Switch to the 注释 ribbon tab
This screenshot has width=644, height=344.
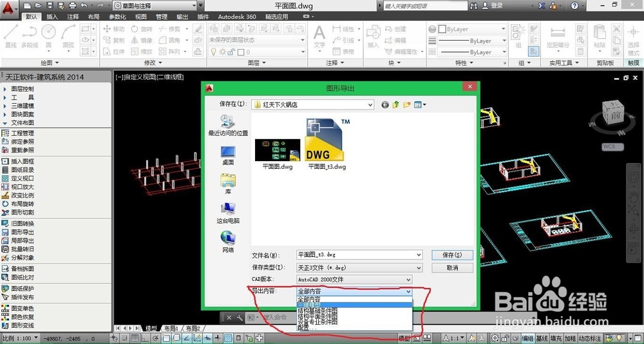[x=73, y=17]
